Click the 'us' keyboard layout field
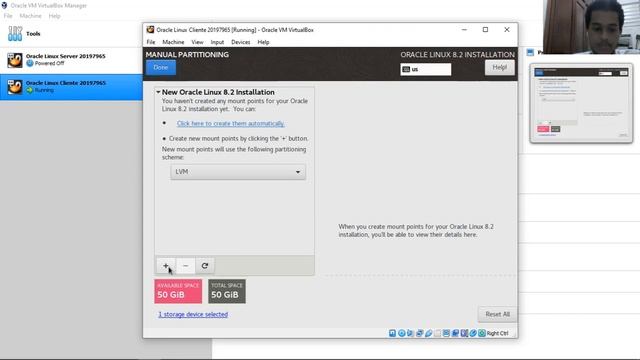 (426, 69)
